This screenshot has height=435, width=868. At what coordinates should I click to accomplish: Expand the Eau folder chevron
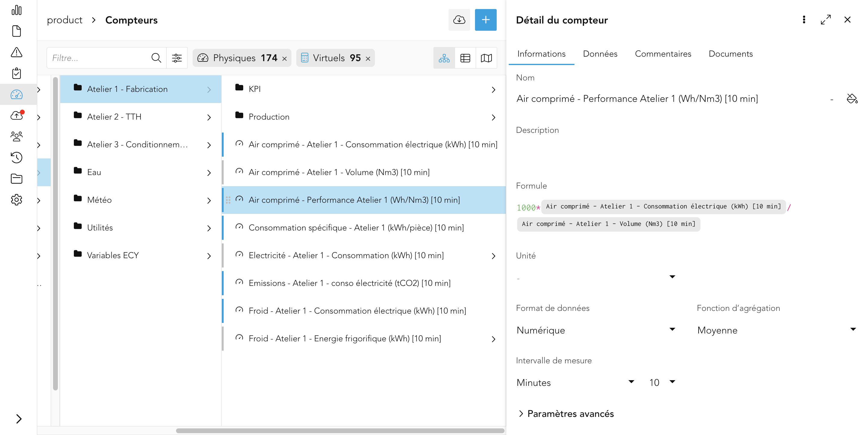pos(209,173)
